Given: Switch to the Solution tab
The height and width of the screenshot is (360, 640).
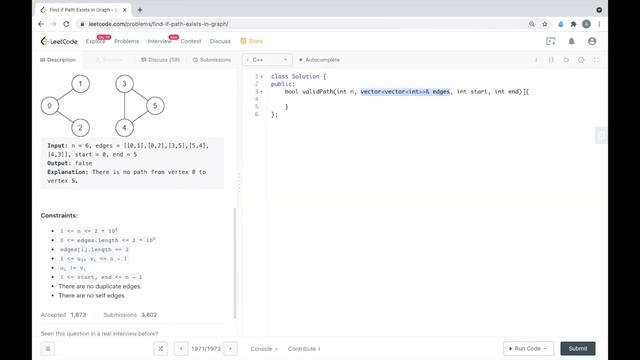Looking at the screenshot, I should 109,60.
